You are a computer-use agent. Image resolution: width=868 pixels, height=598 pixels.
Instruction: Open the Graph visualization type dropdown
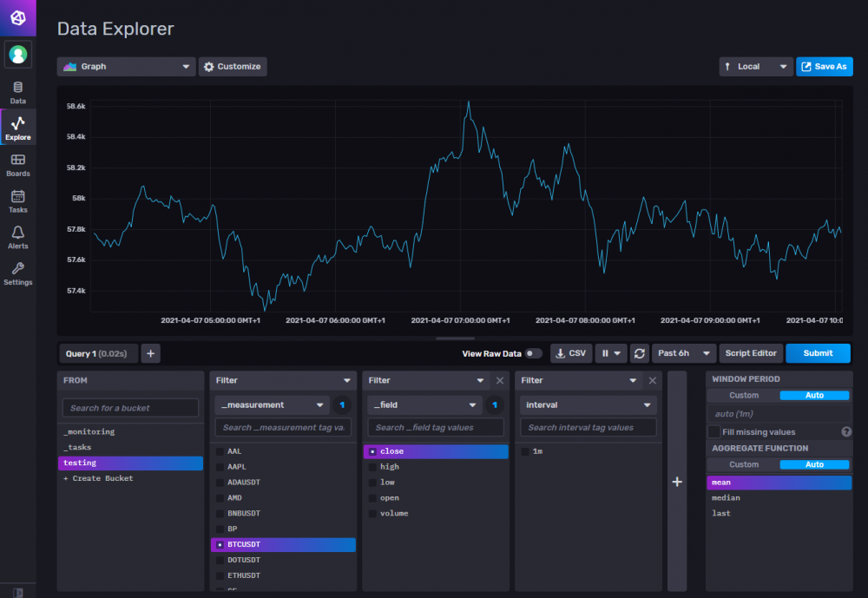(126, 67)
